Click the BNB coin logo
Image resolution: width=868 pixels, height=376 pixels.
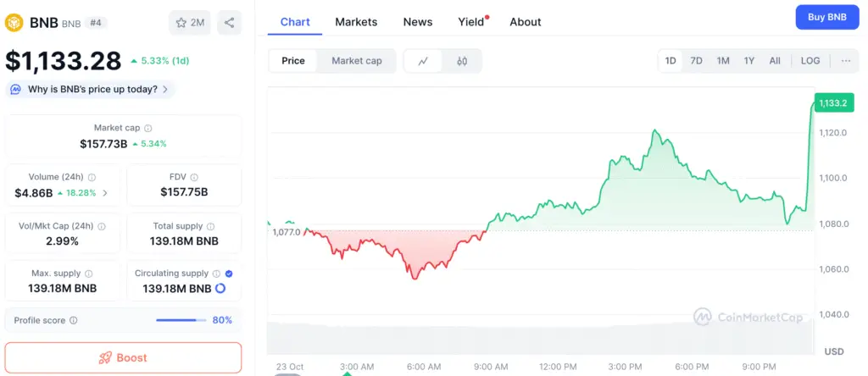pos(14,23)
